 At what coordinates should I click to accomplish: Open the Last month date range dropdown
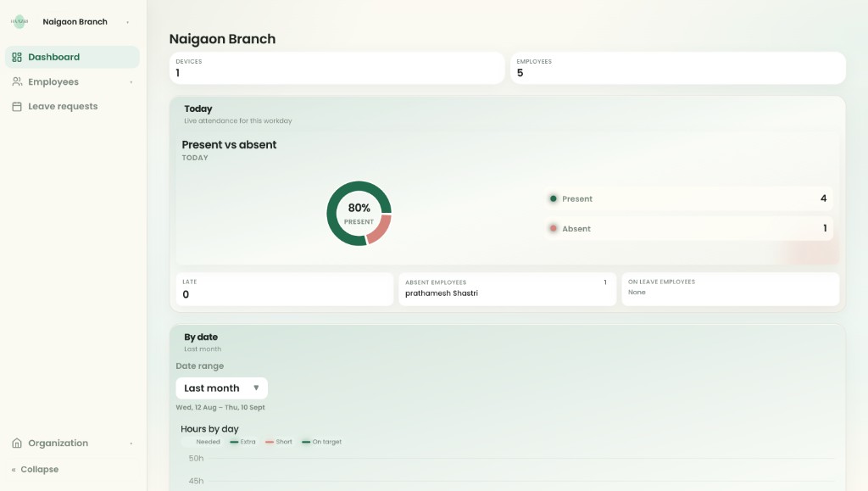221,388
